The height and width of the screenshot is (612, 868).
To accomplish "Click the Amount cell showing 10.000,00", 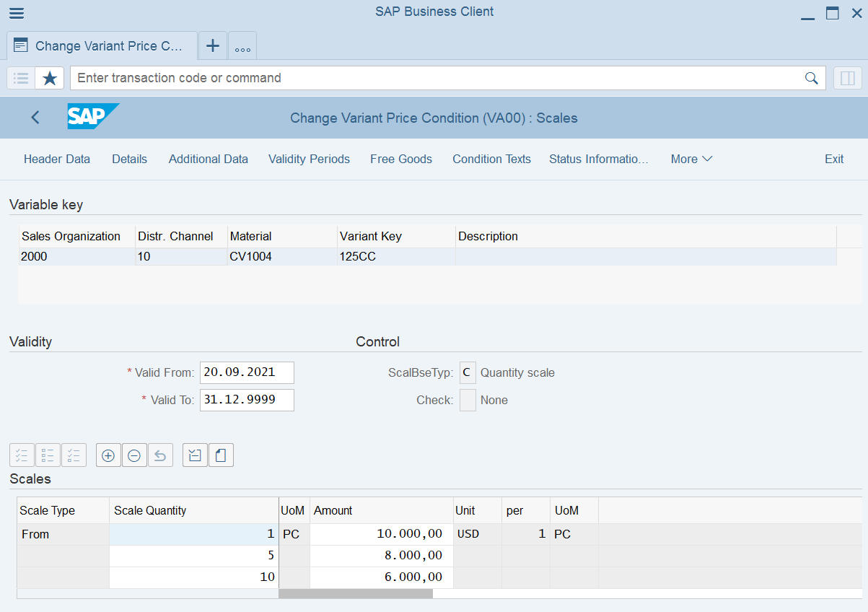I will (x=381, y=534).
